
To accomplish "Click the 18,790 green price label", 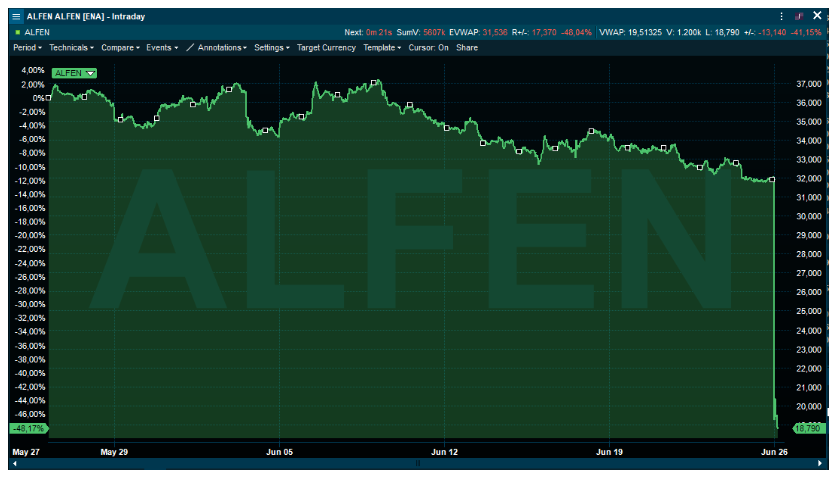I will point(808,428).
